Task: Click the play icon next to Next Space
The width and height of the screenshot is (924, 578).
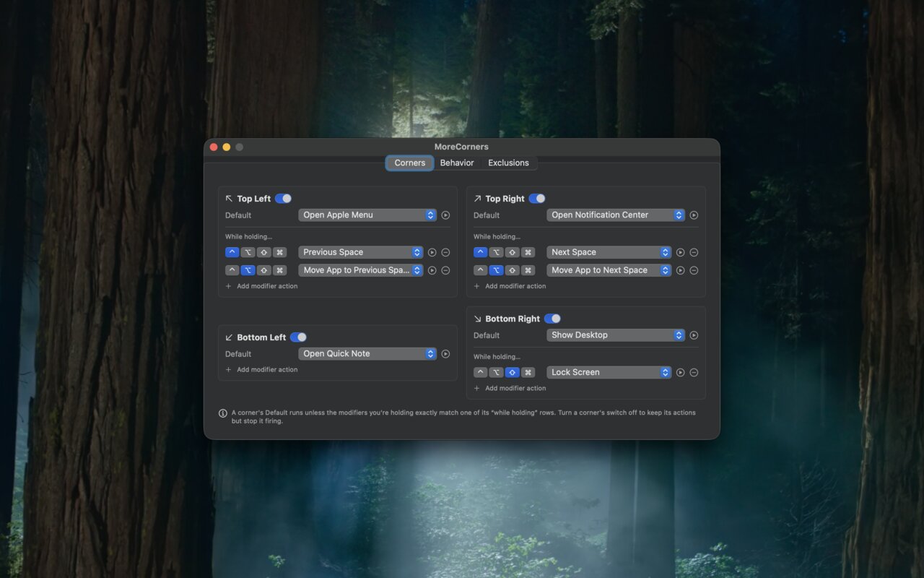Action: point(680,252)
